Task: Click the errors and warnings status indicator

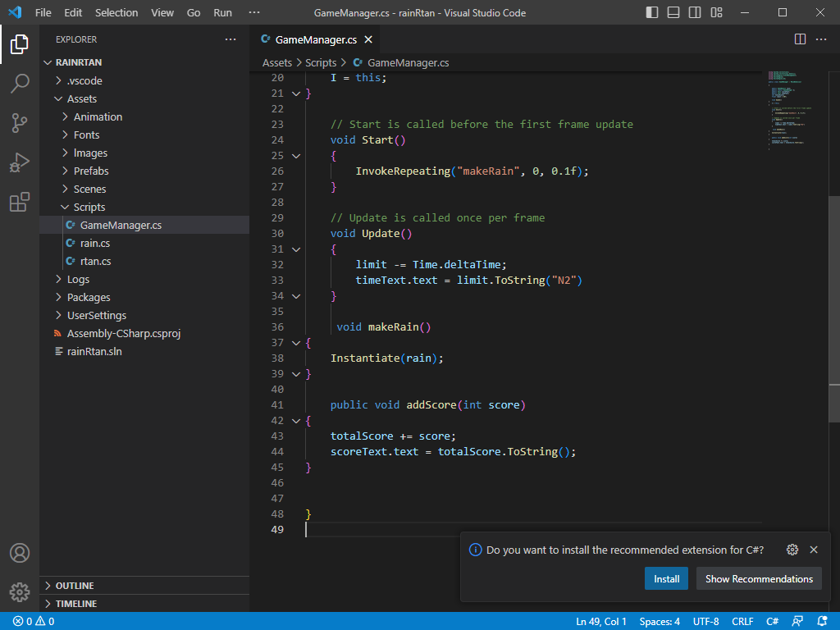Action: point(34,622)
